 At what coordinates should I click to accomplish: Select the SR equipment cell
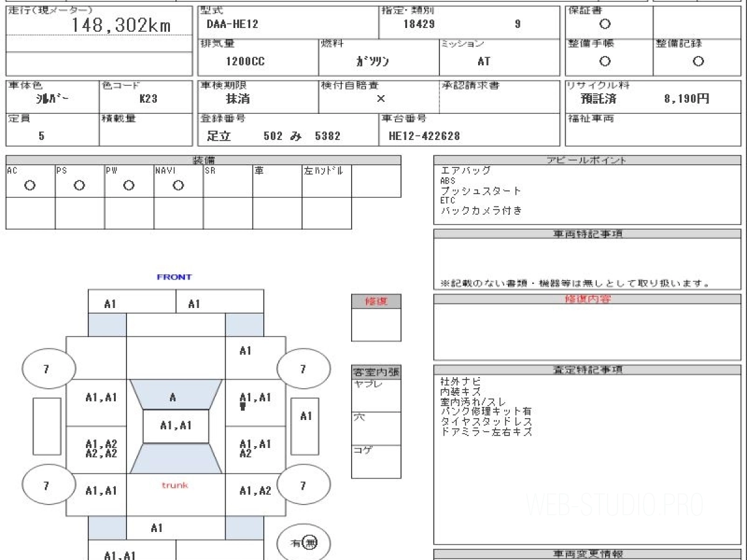[x=228, y=181]
